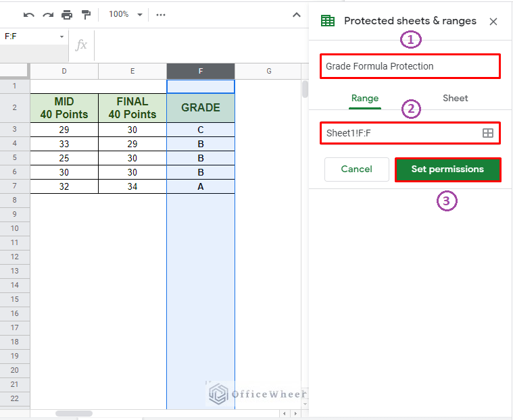Click the select data range grid icon

(x=487, y=133)
